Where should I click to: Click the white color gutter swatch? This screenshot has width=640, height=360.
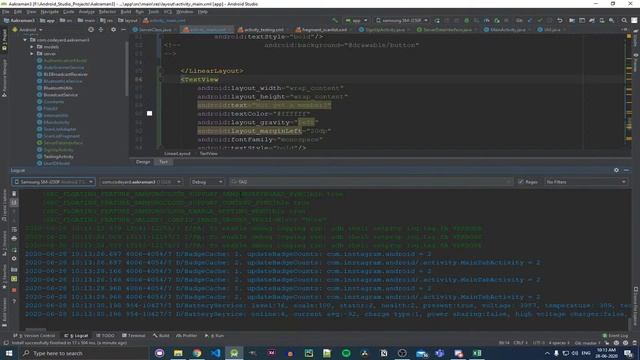click(x=149, y=113)
